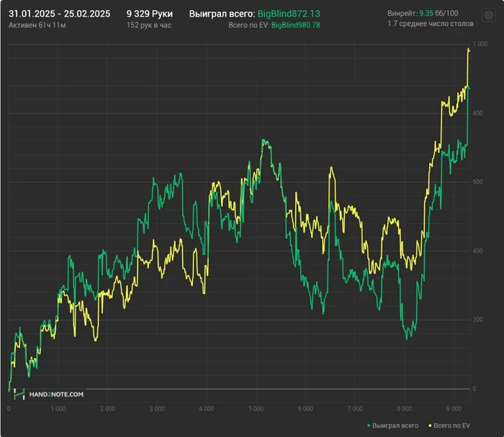504x437 pixels.
Task: Select the date range 31.01.2025 - 25.02.2025
Action: coord(59,13)
